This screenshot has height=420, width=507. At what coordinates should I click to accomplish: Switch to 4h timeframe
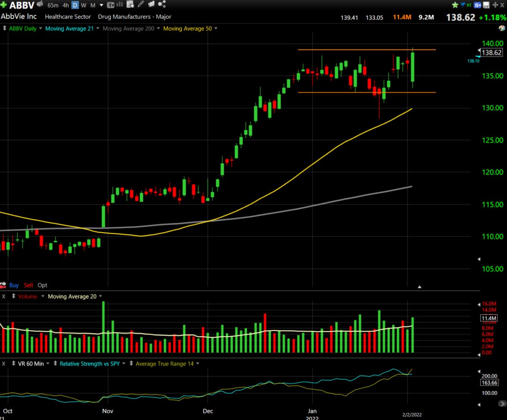coord(66,5)
